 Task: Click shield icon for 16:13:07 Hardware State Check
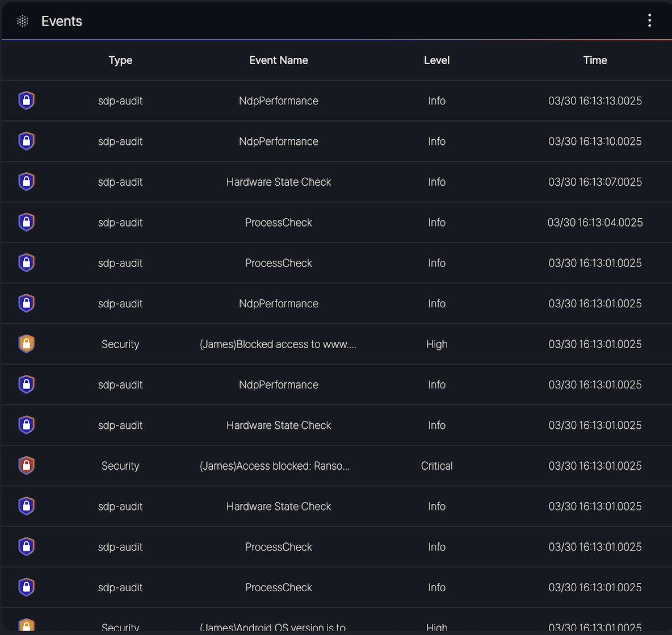(27, 182)
